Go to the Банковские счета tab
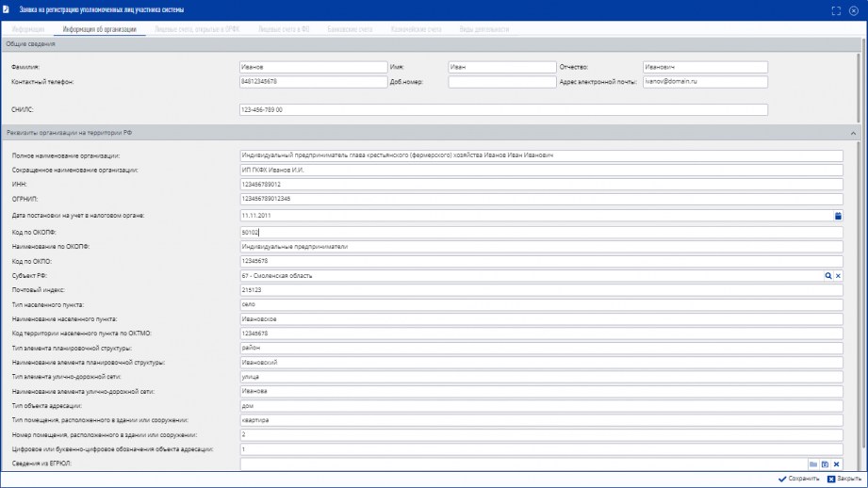 pyautogui.click(x=350, y=29)
